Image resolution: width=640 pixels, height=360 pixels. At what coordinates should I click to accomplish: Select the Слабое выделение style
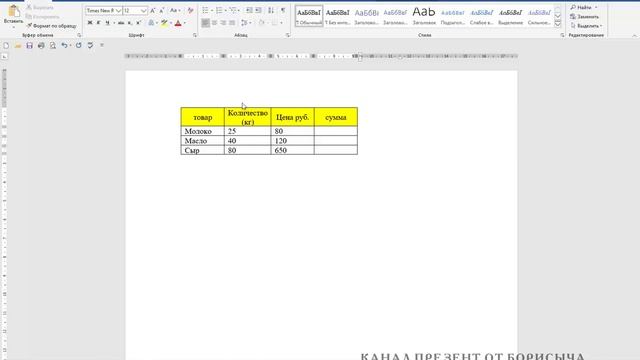click(482, 16)
